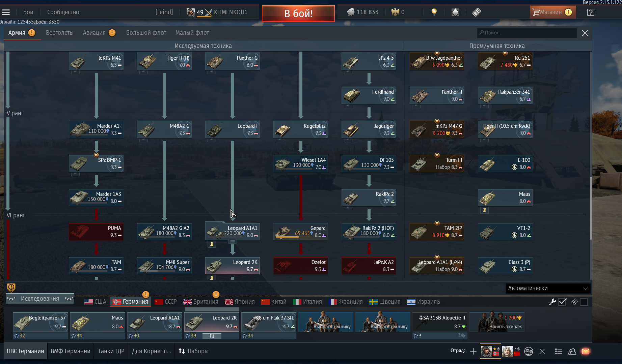Open the list icon in bottom bar
This screenshot has width=622, height=364.
pos(559,352)
